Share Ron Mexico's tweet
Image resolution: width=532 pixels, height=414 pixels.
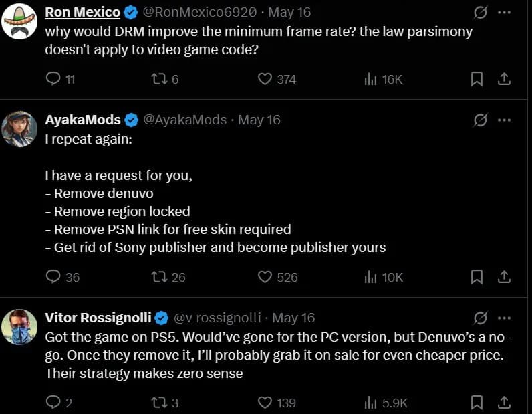click(505, 79)
